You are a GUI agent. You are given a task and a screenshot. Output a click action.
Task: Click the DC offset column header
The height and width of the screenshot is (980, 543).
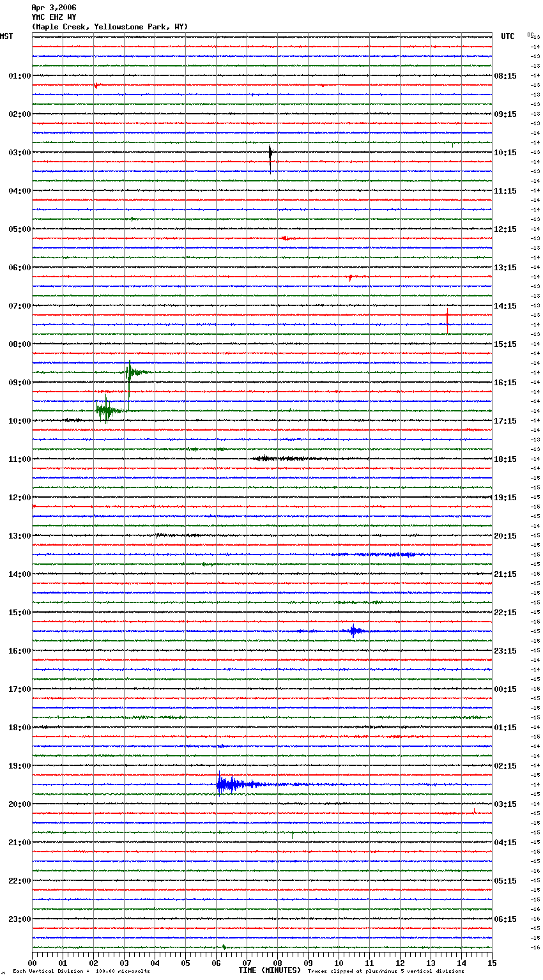point(530,34)
